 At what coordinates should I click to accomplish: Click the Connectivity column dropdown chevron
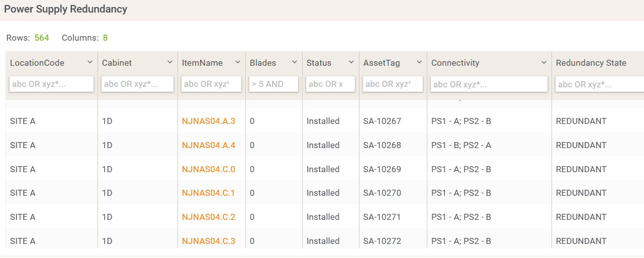coord(544,62)
